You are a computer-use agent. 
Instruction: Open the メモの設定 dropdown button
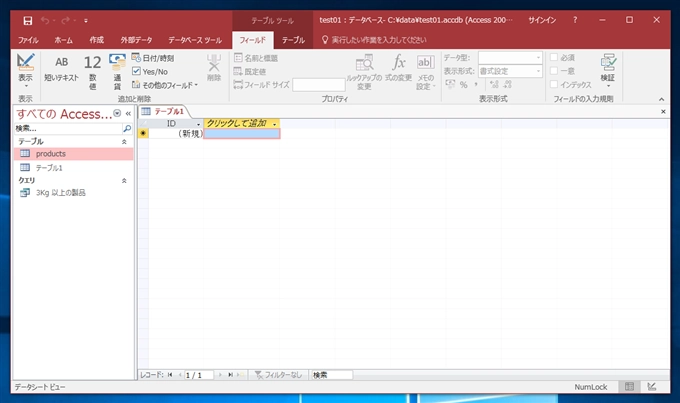coord(425,72)
